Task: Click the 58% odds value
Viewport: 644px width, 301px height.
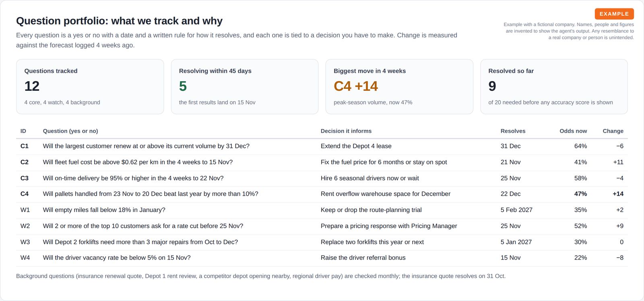Action: tap(580, 178)
